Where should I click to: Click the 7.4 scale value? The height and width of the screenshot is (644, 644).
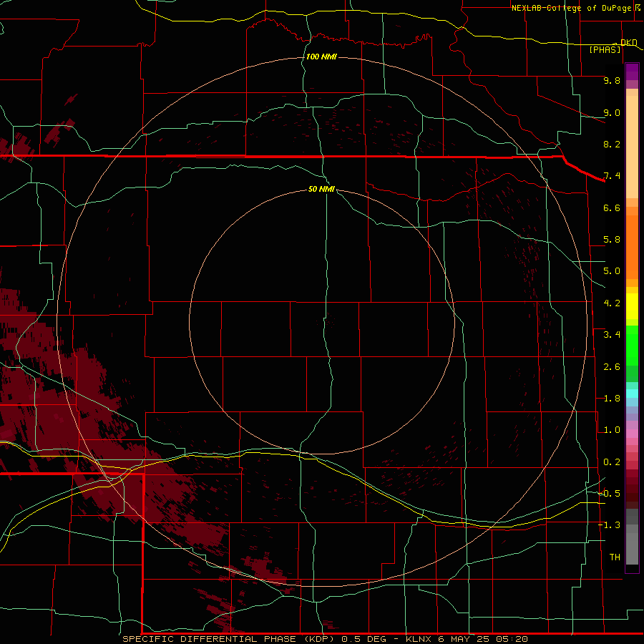click(612, 176)
